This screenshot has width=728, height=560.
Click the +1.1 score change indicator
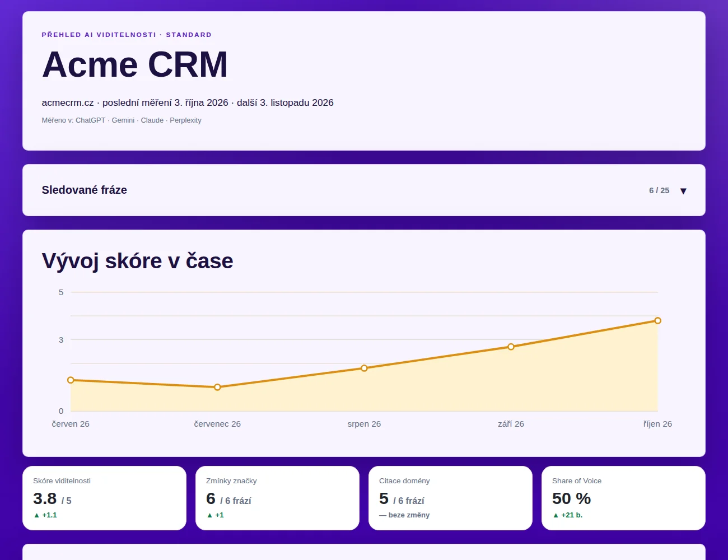click(45, 515)
